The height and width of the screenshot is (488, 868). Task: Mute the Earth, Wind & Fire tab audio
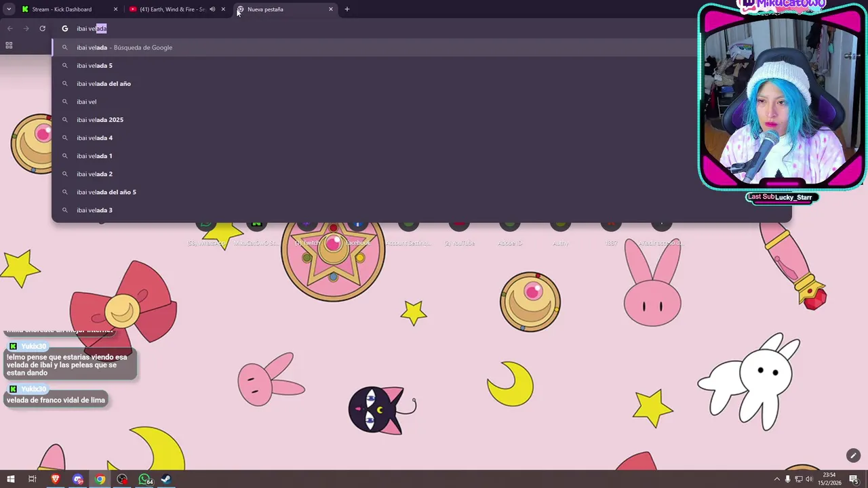pyautogui.click(x=212, y=9)
